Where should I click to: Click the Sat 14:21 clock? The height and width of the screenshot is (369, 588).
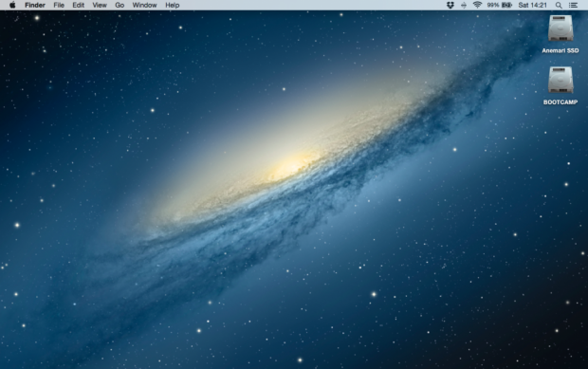(x=532, y=6)
